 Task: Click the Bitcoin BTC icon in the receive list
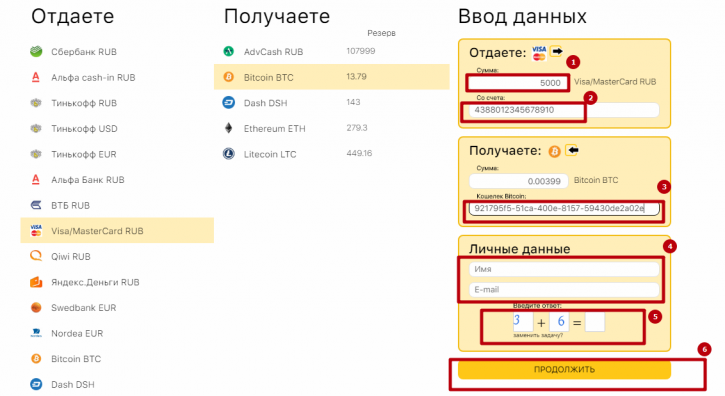coord(228,77)
